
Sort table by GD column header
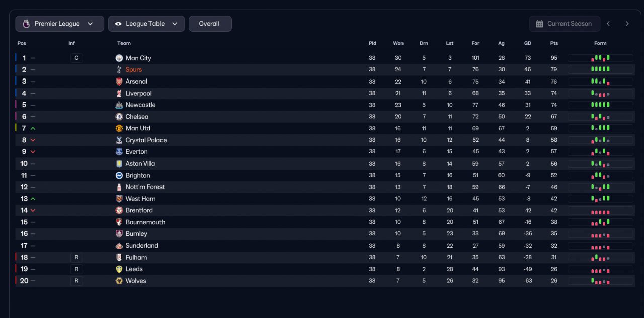point(527,43)
